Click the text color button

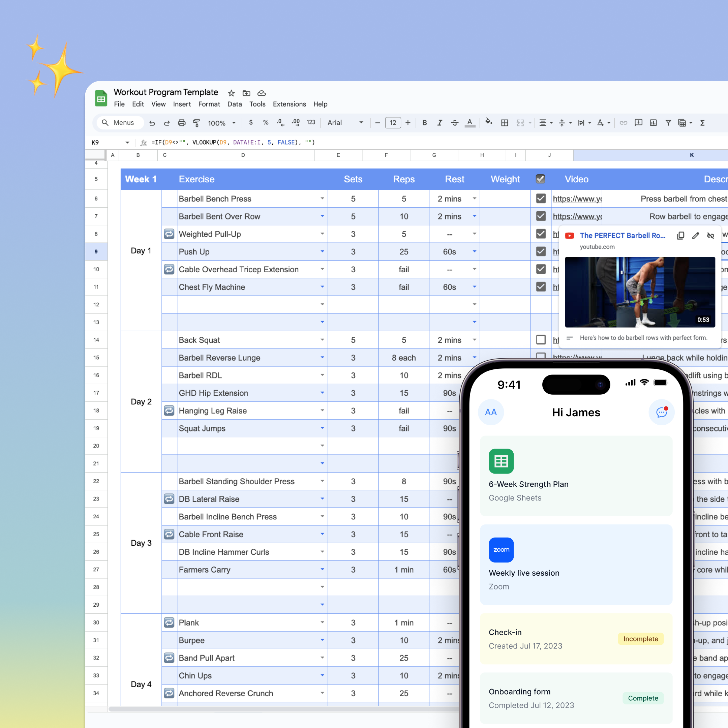[x=469, y=123]
